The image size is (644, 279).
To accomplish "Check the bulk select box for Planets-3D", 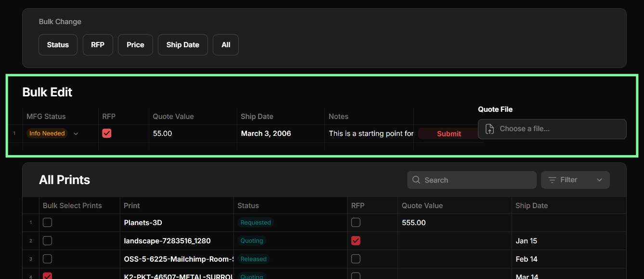I will click(47, 223).
